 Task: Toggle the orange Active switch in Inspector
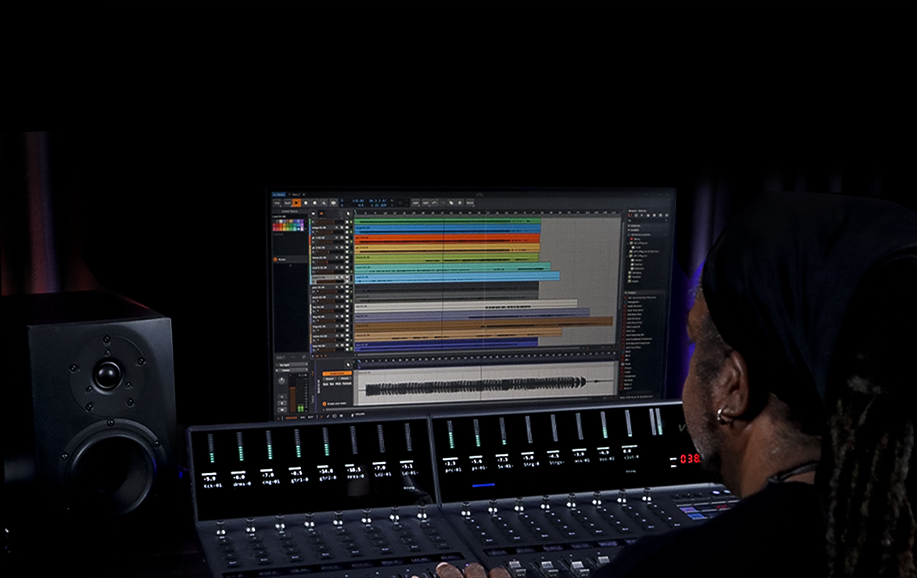pyautogui.click(x=275, y=260)
